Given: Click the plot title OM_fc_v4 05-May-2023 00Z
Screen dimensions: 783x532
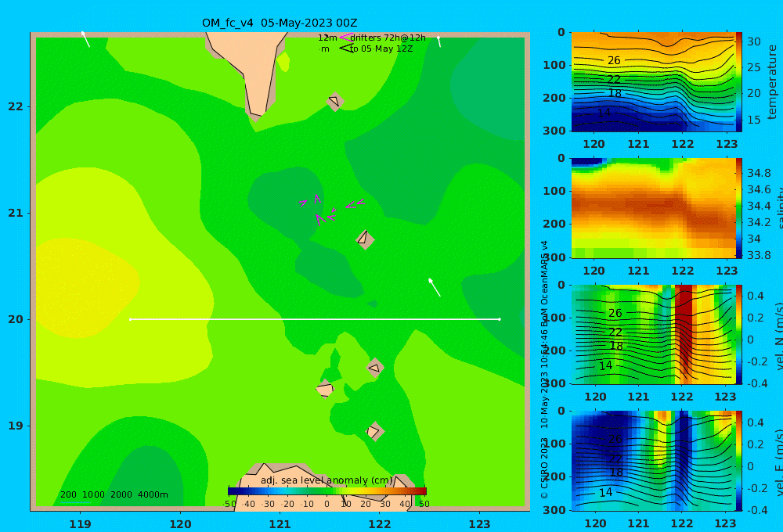Looking at the screenshot, I should point(280,23).
